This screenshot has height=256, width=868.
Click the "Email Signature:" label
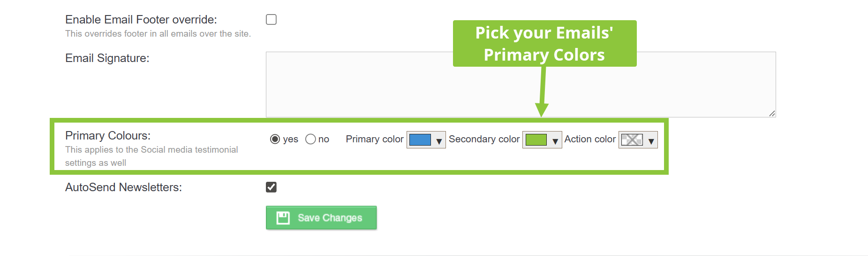tap(107, 58)
